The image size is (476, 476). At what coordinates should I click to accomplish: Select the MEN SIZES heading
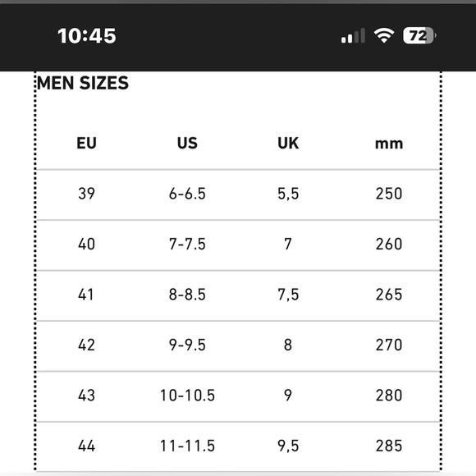83,83
